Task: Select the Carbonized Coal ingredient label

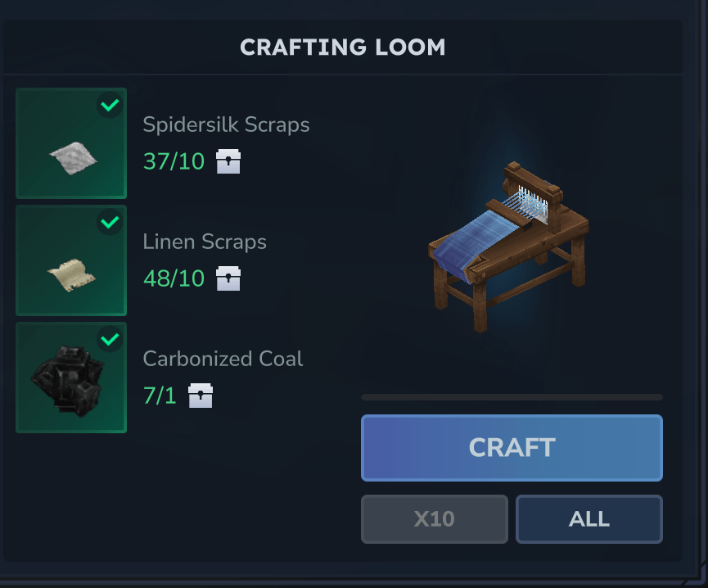Action: (x=223, y=359)
